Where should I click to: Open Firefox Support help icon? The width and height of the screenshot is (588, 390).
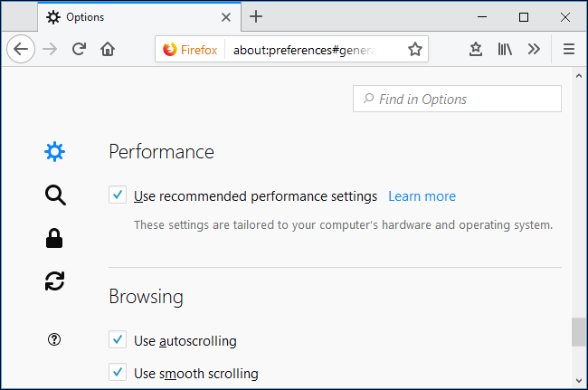(x=55, y=340)
